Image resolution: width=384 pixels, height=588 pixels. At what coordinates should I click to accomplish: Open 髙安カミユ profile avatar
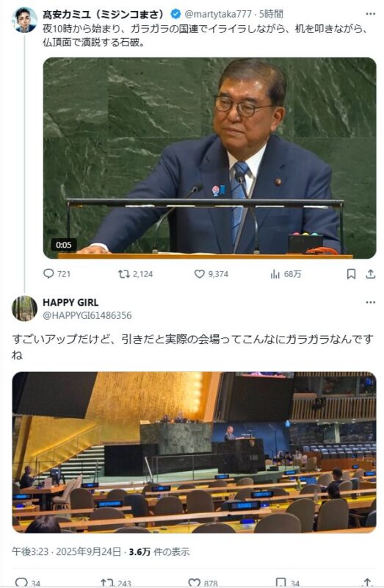coord(25,20)
